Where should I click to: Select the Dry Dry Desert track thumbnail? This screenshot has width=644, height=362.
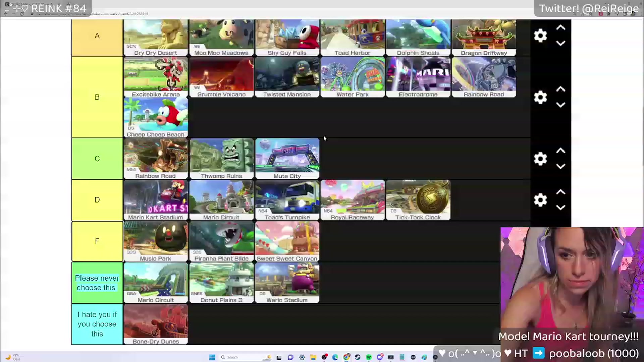point(156,38)
